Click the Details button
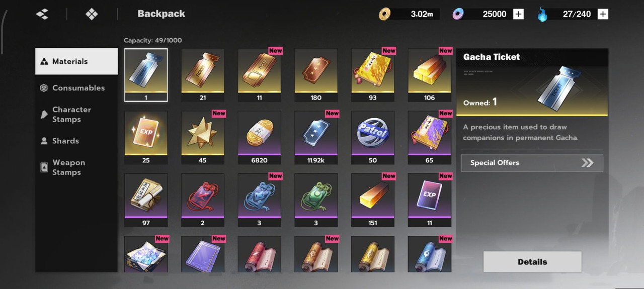This screenshot has height=289, width=644. click(x=532, y=262)
